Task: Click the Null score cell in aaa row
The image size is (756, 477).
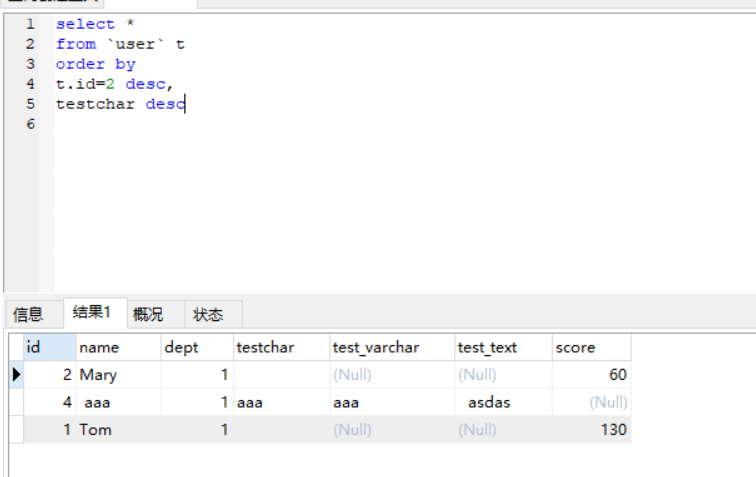Action: pyautogui.click(x=592, y=402)
